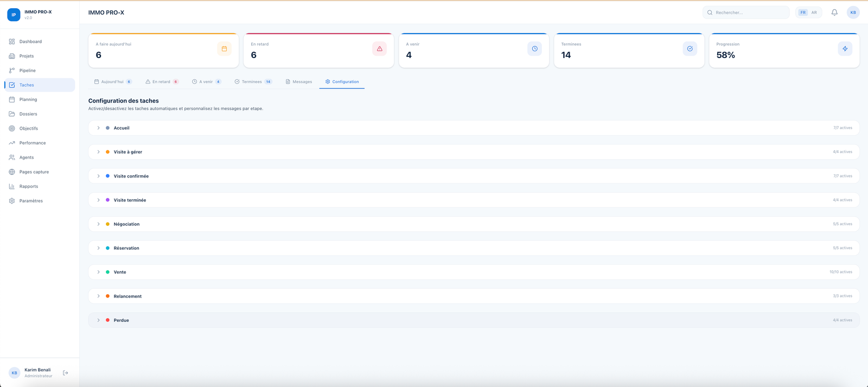Switch to the En retard tab
868x387 pixels.
[x=162, y=82]
